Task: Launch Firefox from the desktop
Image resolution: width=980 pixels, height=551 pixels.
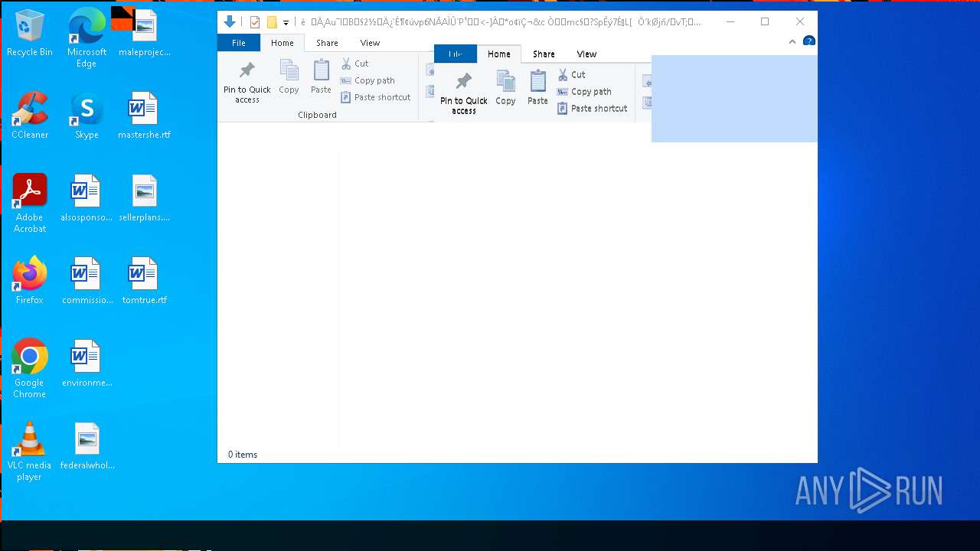Action: point(30,281)
